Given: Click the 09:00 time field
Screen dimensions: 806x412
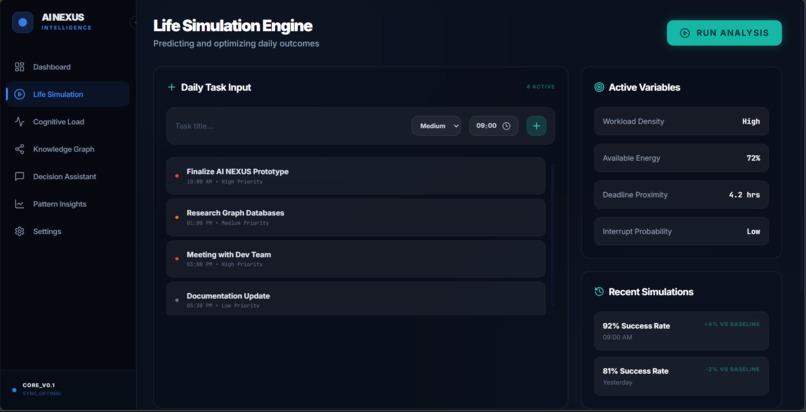Looking at the screenshot, I should (x=493, y=126).
